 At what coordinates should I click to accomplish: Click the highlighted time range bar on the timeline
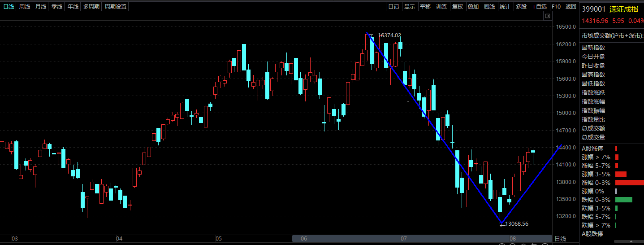[x=422, y=239]
